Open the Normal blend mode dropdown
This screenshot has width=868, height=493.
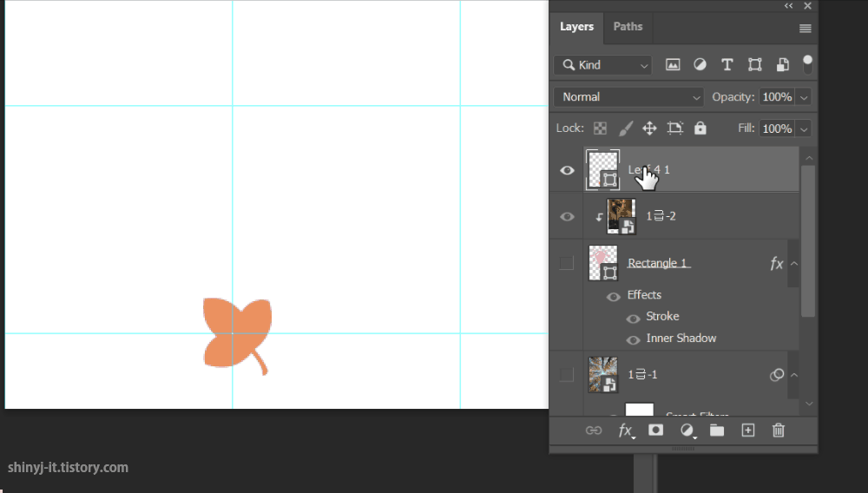click(628, 97)
